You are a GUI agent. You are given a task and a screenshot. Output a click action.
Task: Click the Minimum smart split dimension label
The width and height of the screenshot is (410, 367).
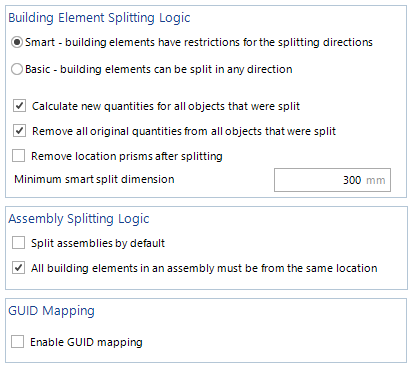pyautogui.click(x=94, y=179)
